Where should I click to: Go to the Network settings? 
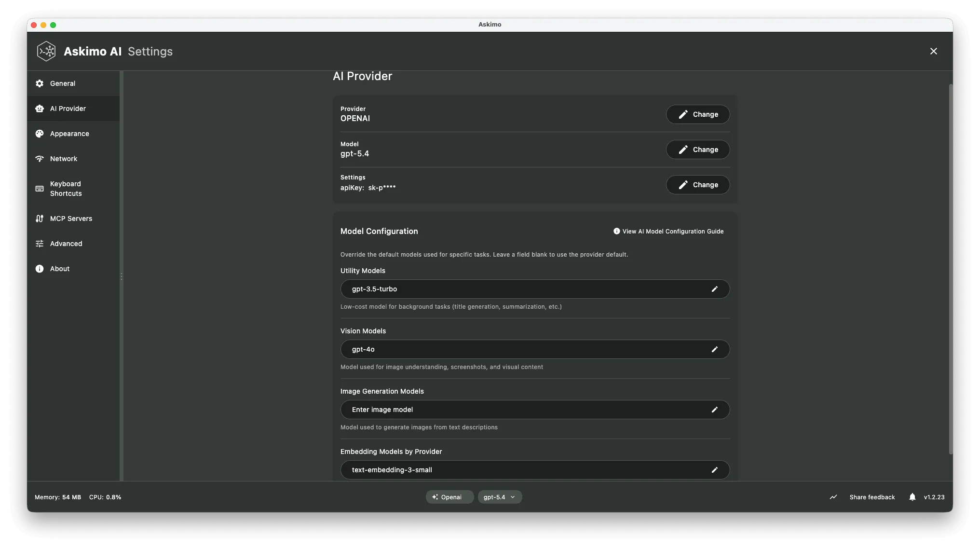tap(73, 159)
